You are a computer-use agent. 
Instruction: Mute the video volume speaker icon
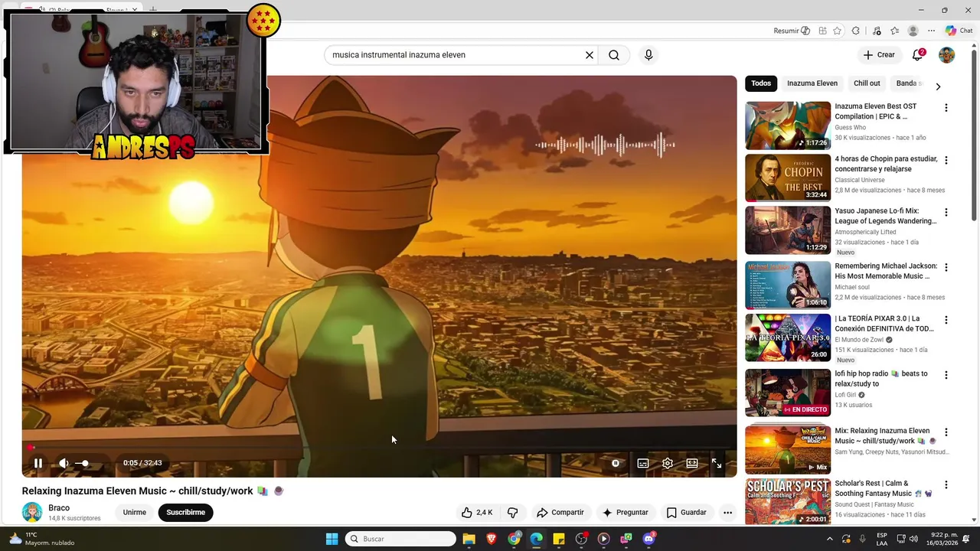[64, 463]
